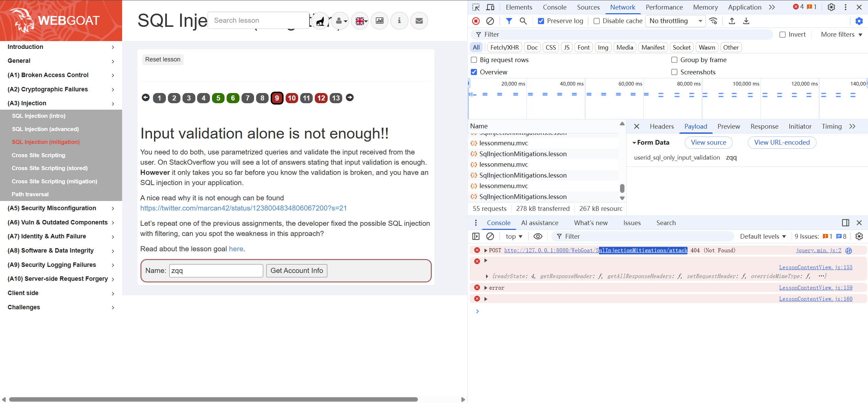
Task: Open the Elements panel tab
Action: [519, 7]
